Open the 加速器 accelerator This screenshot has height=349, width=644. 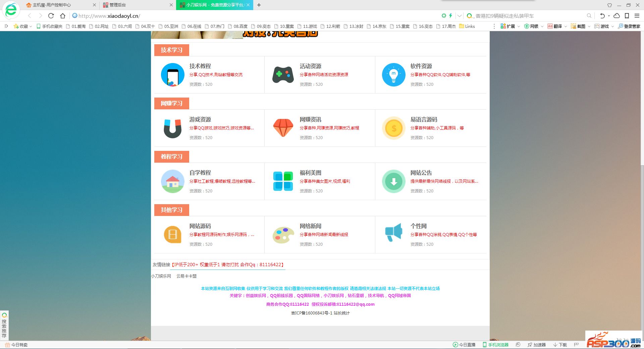[537, 345]
